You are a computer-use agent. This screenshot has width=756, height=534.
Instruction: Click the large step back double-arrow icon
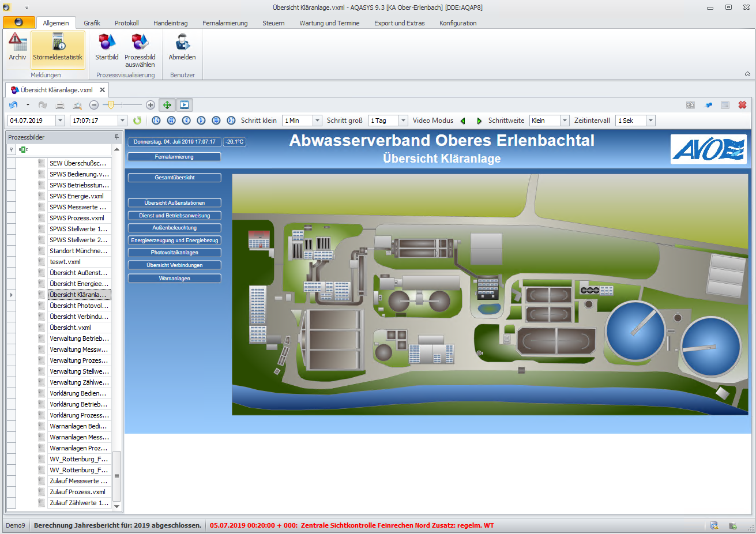click(171, 121)
